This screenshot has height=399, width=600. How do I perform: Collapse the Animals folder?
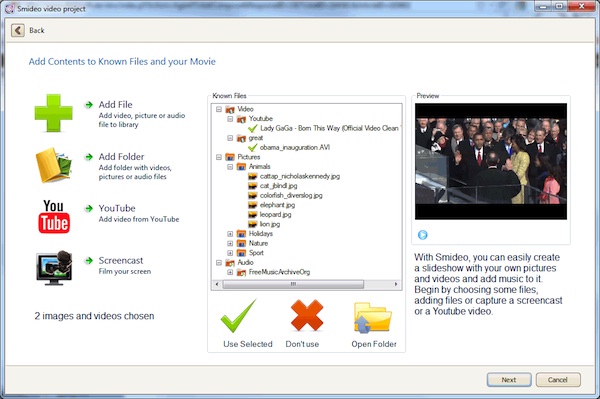(230, 166)
